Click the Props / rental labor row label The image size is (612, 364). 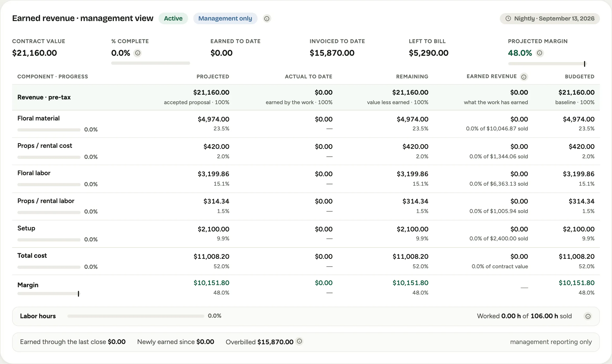coord(46,201)
